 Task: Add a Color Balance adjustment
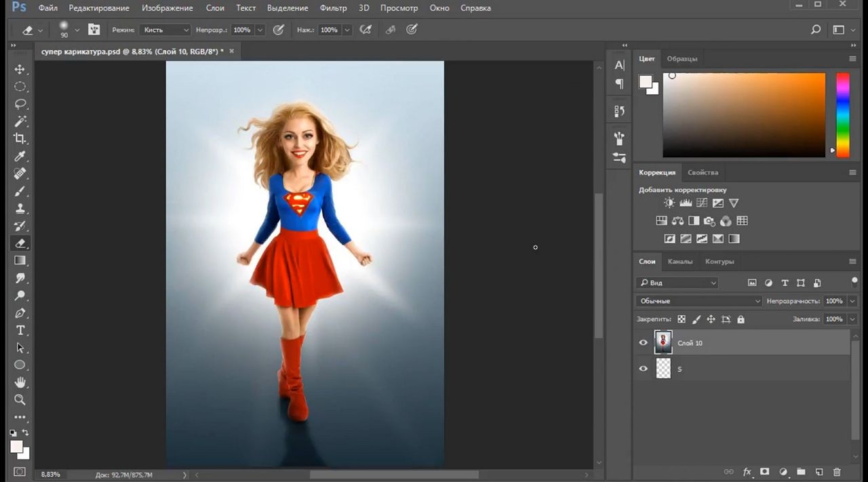[x=677, y=221]
